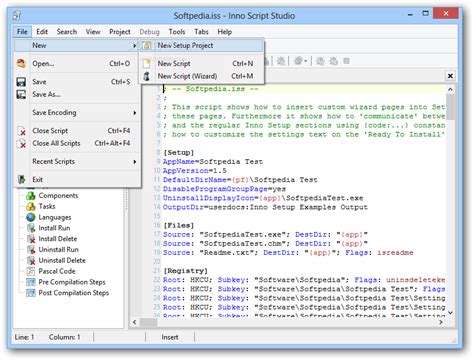The width and height of the screenshot is (474, 360).
Task: Close the script tab with X button
Action: pos(450,76)
